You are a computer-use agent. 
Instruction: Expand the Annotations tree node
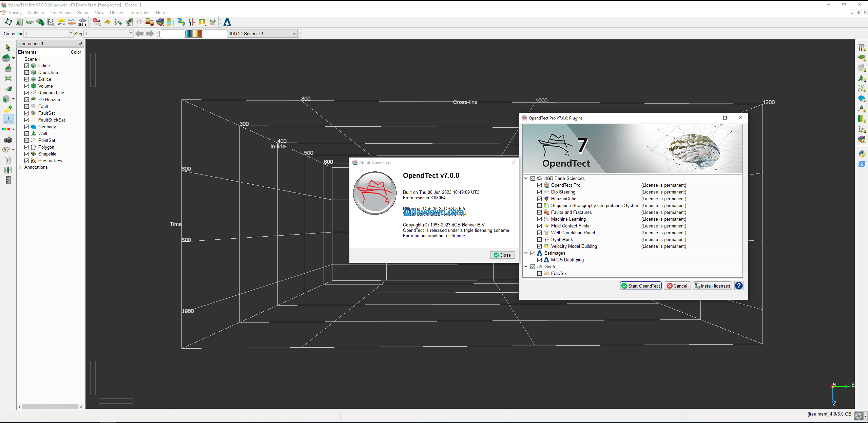point(20,167)
